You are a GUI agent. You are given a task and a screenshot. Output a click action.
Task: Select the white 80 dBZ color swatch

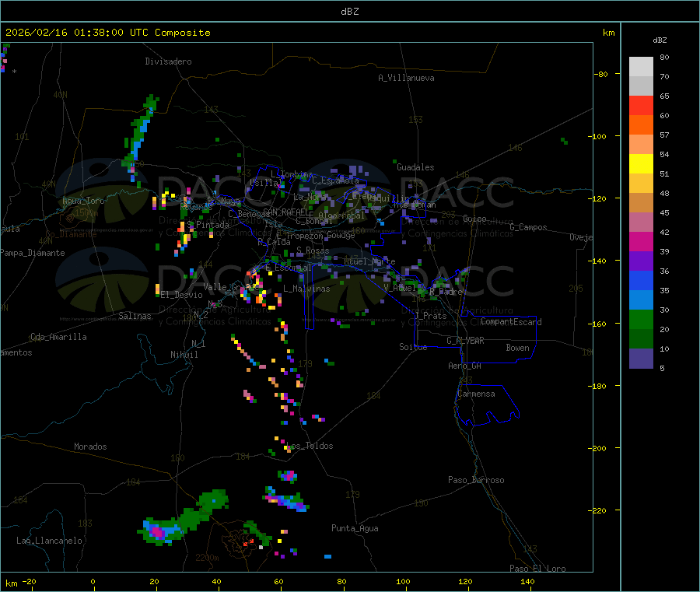[641, 67]
